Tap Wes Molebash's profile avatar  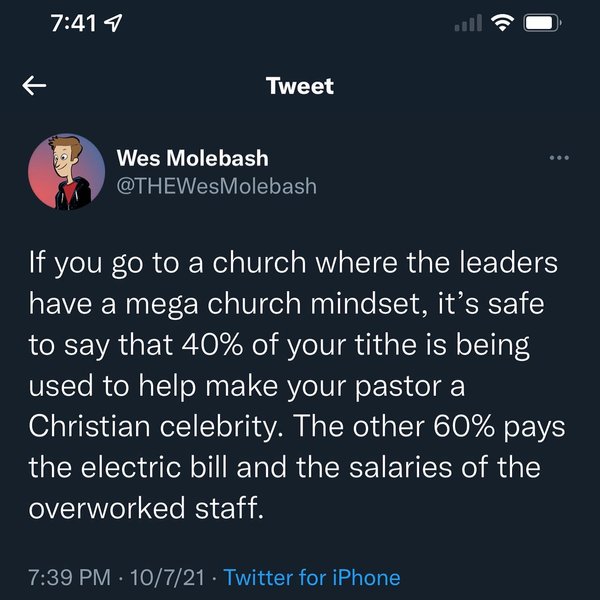tap(67, 172)
